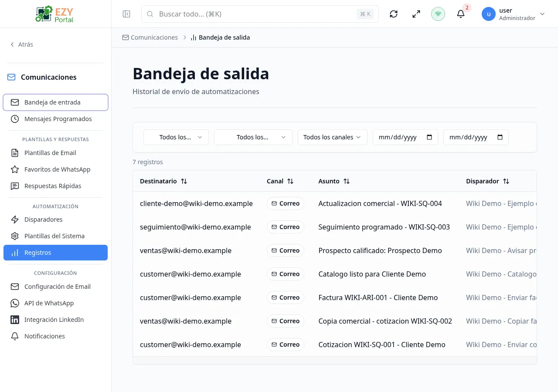Sort by Asunto column arrows
Image resolution: width=558 pixels, height=392 pixels.
click(347, 181)
